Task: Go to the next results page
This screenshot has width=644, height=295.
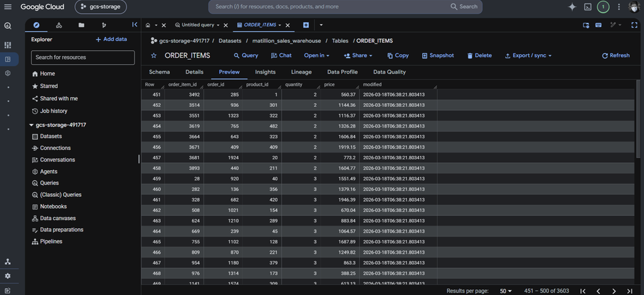Action: click(x=614, y=291)
